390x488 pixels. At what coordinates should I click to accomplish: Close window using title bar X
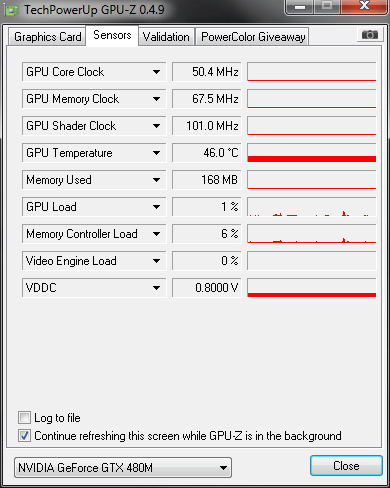(x=364, y=6)
